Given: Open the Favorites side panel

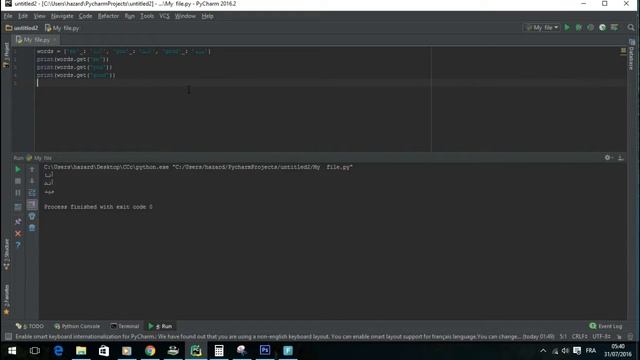Looking at the screenshot, I should pos(6,300).
